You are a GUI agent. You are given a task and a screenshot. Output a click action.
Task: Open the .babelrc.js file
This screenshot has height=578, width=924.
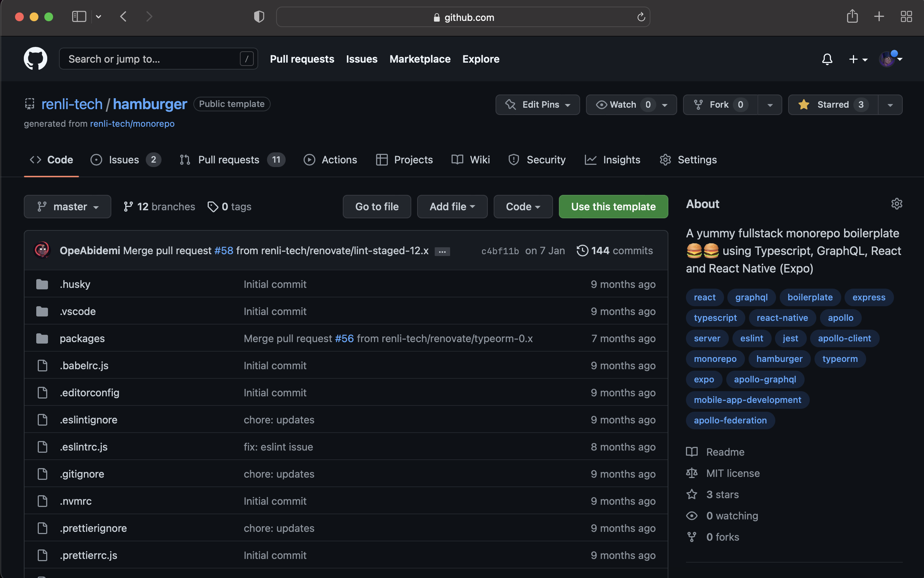84,366
